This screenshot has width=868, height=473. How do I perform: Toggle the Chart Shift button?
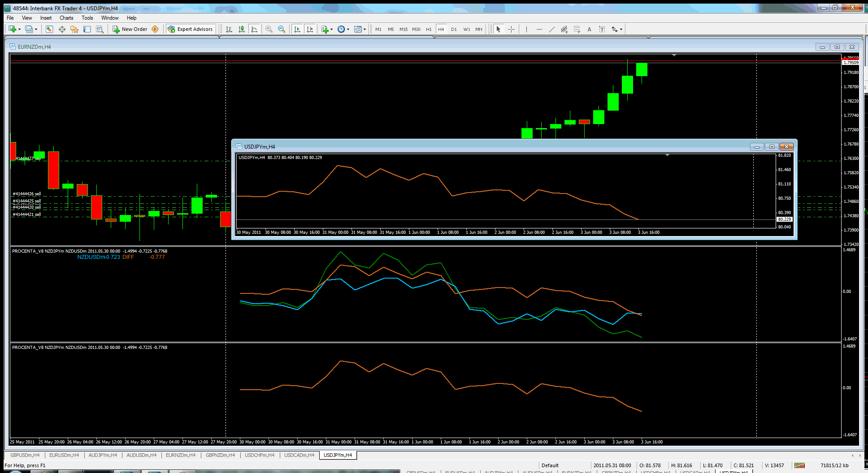pyautogui.click(x=309, y=29)
